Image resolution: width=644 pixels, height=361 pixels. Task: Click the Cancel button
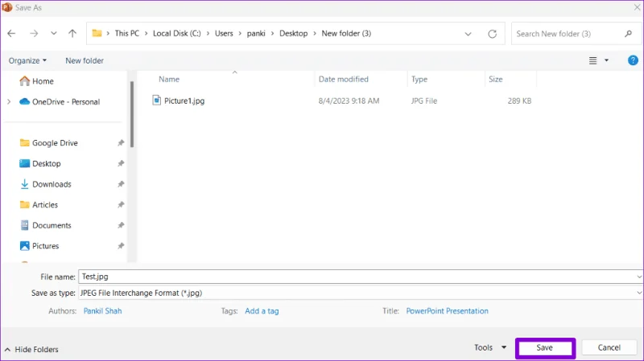point(609,347)
